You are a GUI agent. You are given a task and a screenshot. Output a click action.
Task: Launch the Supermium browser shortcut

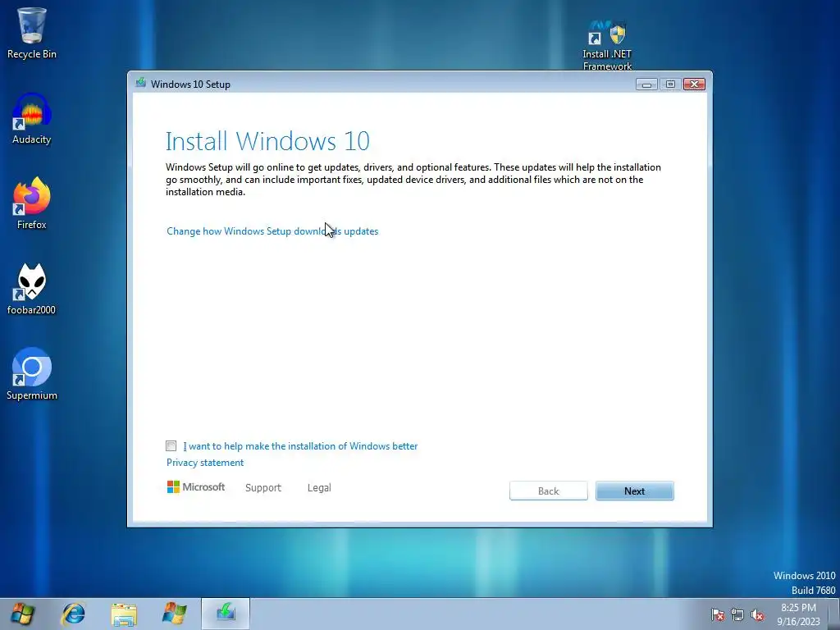coord(32,374)
